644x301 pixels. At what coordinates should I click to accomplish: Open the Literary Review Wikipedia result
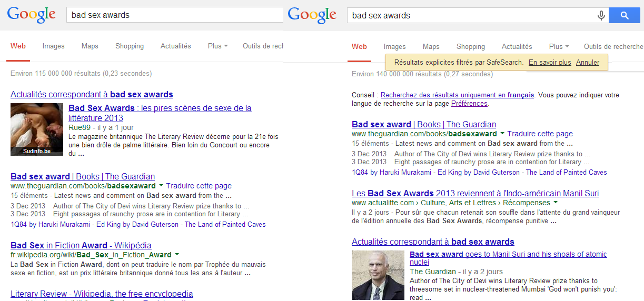click(102, 294)
